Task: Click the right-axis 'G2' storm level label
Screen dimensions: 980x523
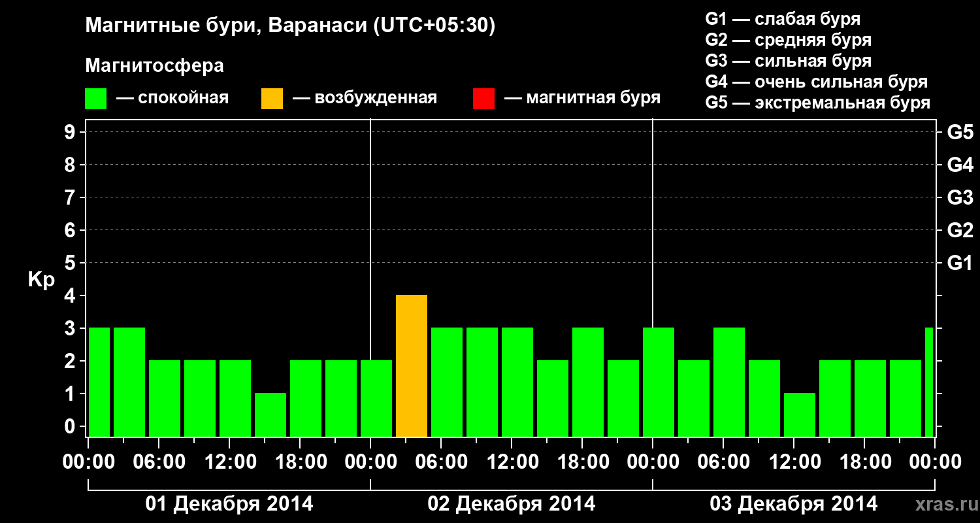Action: pyautogui.click(x=960, y=230)
